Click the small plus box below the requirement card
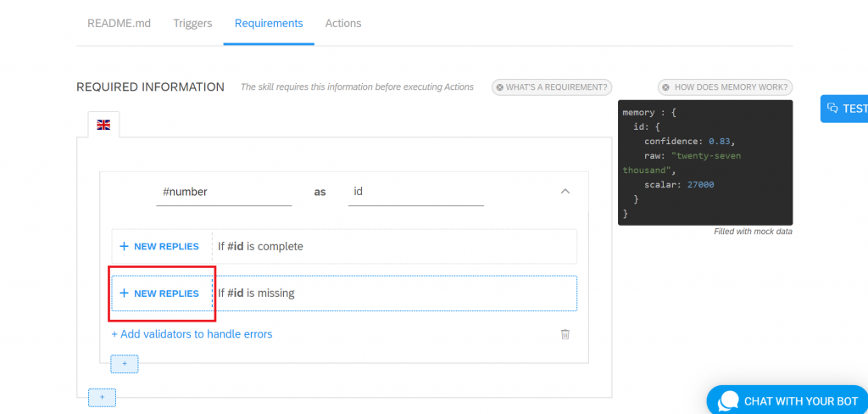 pyautogui.click(x=125, y=364)
